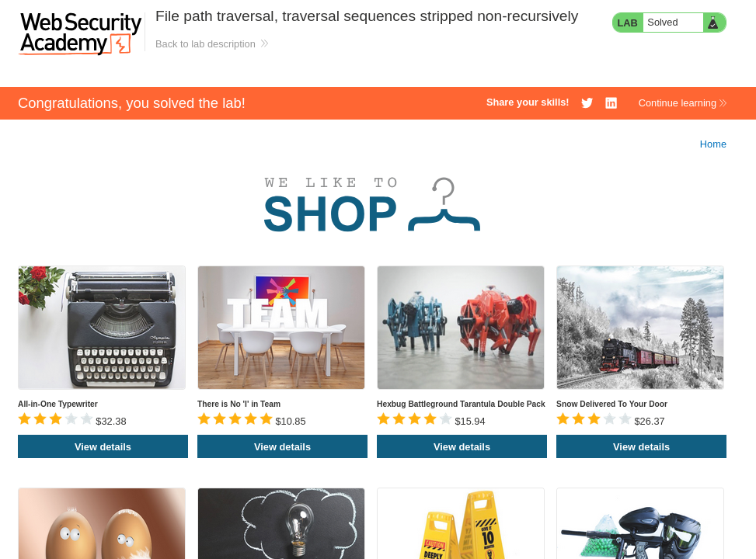This screenshot has height=559, width=756.
Task: Click the Twitter share icon
Action: click(587, 103)
